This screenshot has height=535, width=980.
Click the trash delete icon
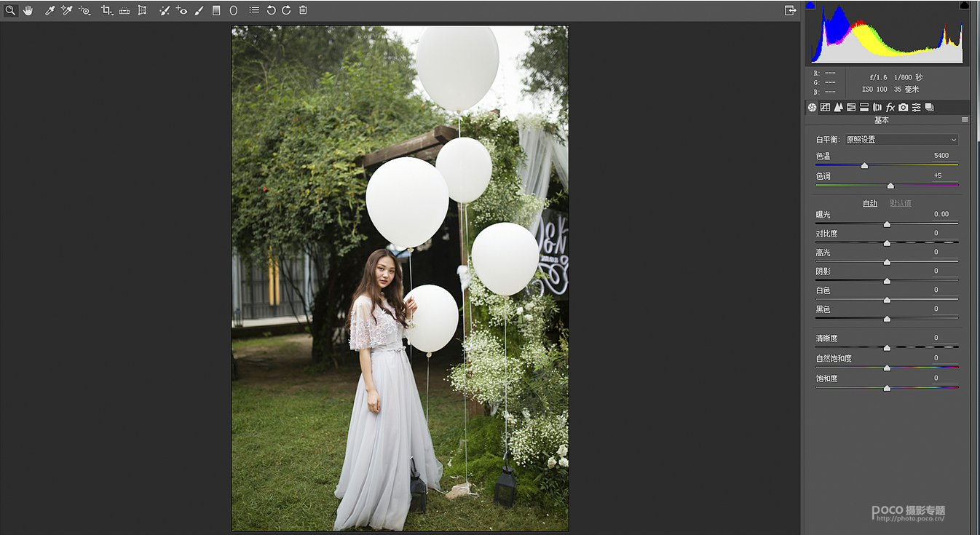303,10
